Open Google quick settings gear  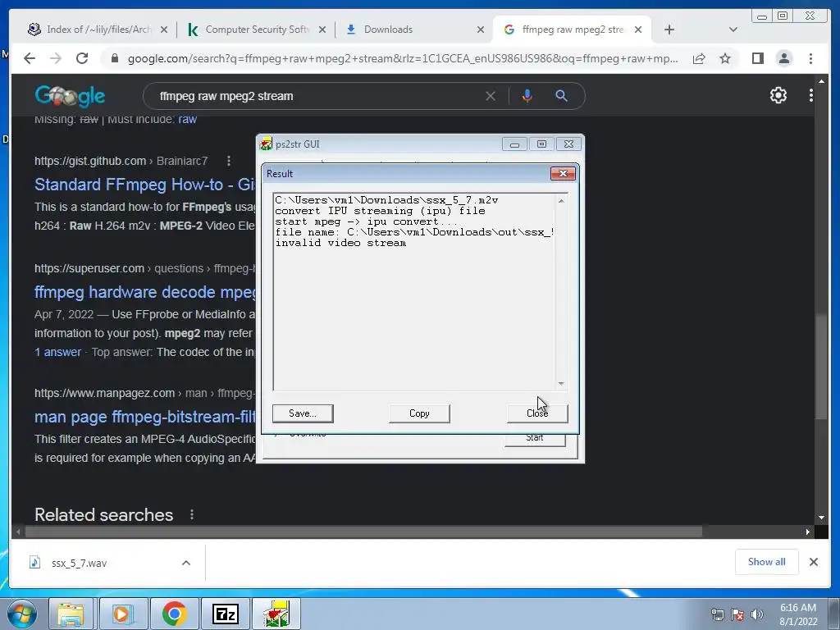pyautogui.click(x=778, y=95)
